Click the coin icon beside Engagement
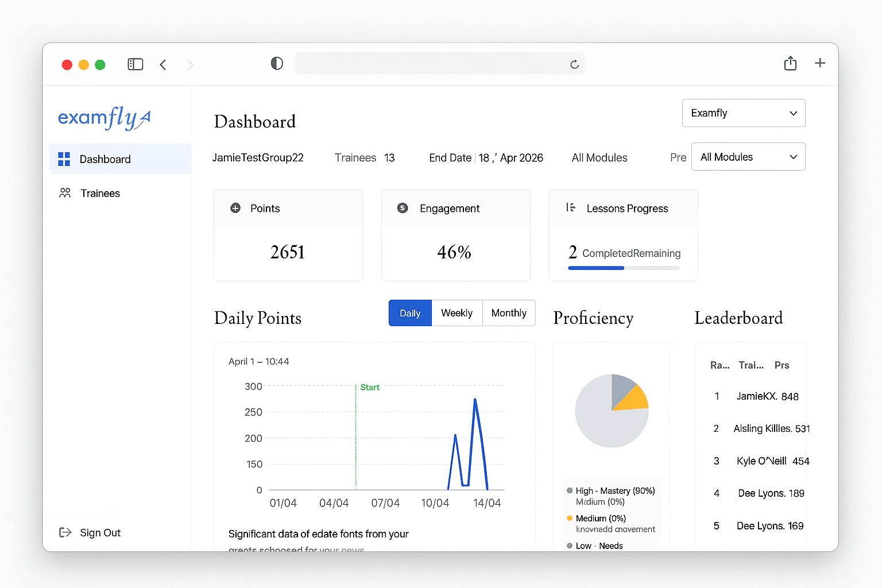 click(403, 208)
